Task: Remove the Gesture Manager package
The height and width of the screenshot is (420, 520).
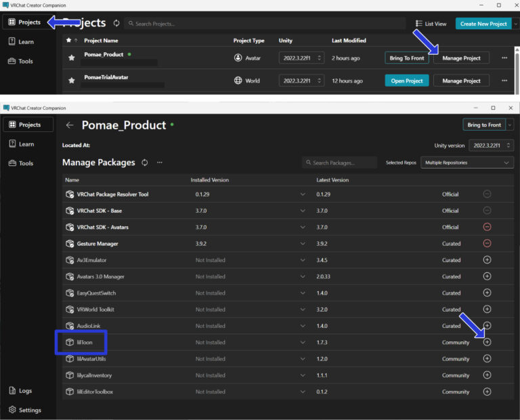Action: (487, 243)
